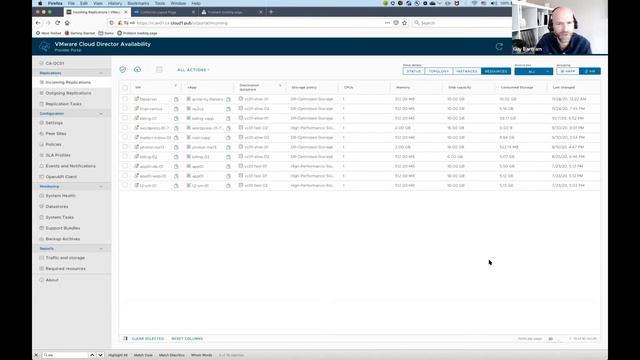Click the copy icon in the photon-mail1 vApp cell
The width and height of the screenshot is (640, 360).
click(x=228, y=147)
